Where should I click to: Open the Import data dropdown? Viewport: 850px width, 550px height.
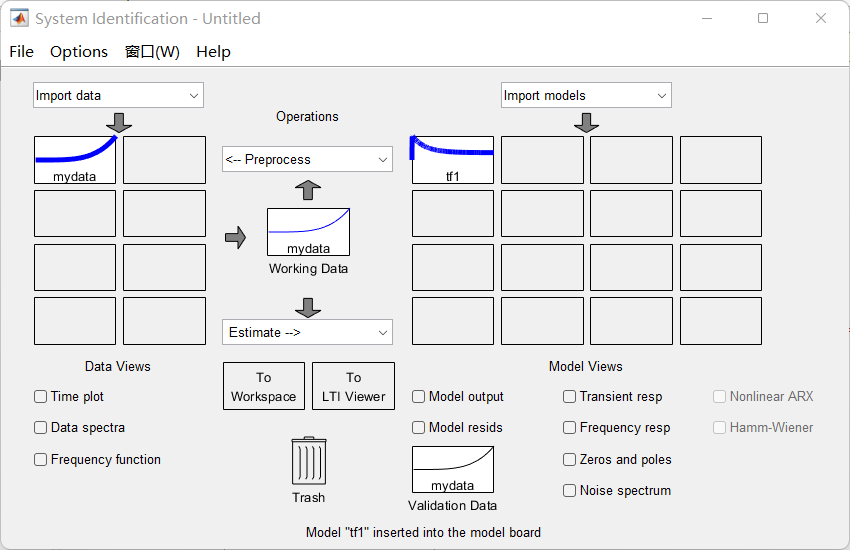[118, 95]
